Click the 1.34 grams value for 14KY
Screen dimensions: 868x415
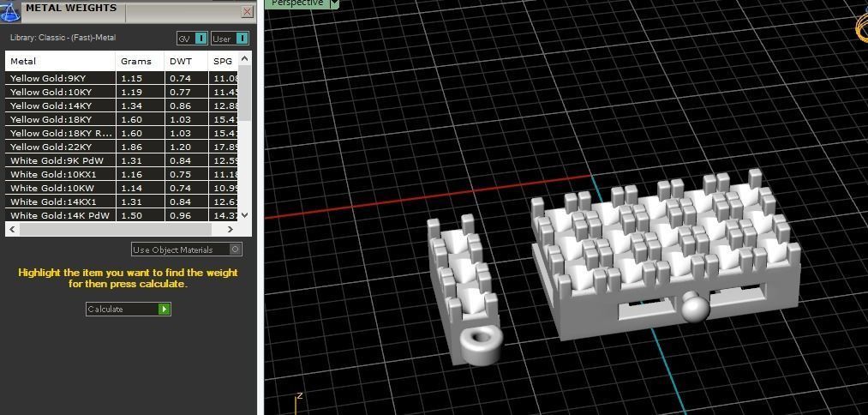132,105
